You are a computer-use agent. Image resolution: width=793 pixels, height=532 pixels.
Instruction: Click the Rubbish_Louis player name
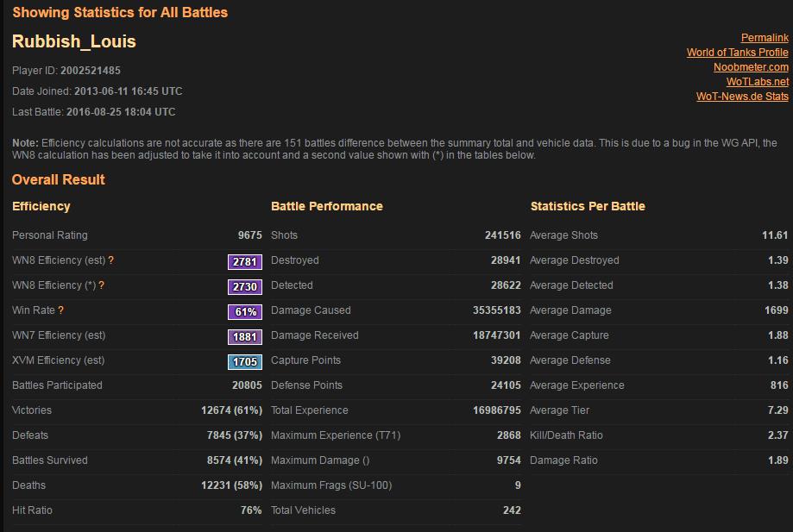74,41
